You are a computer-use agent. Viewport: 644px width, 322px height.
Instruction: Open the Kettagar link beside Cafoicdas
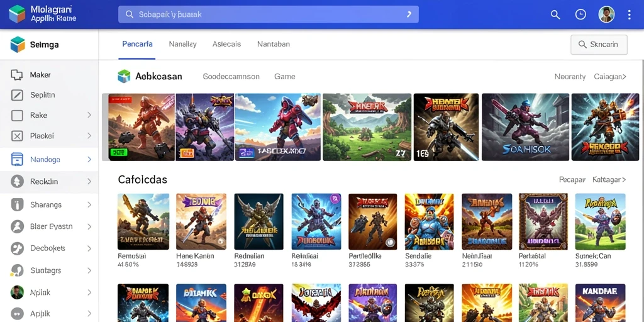click(x=609, y=180)
